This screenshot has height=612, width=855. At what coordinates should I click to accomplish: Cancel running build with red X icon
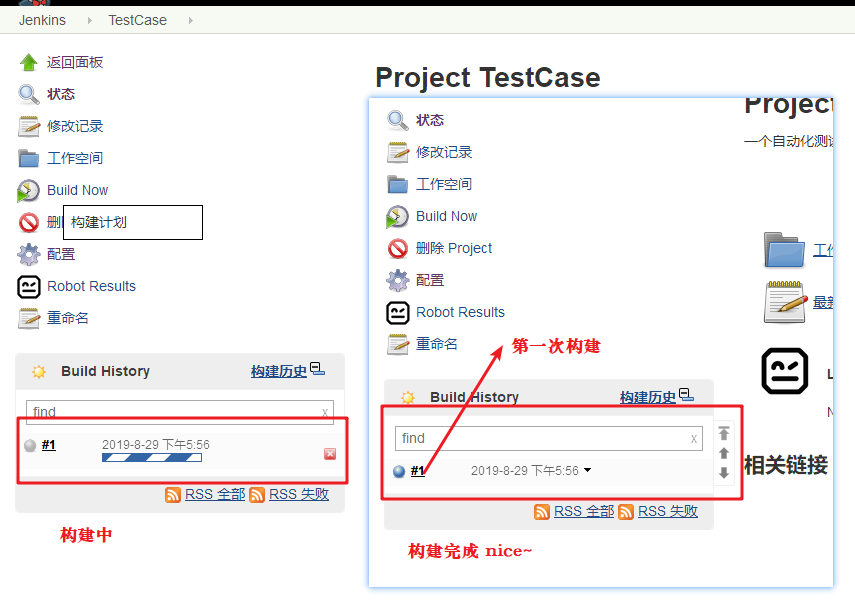[x=330, y=454]
